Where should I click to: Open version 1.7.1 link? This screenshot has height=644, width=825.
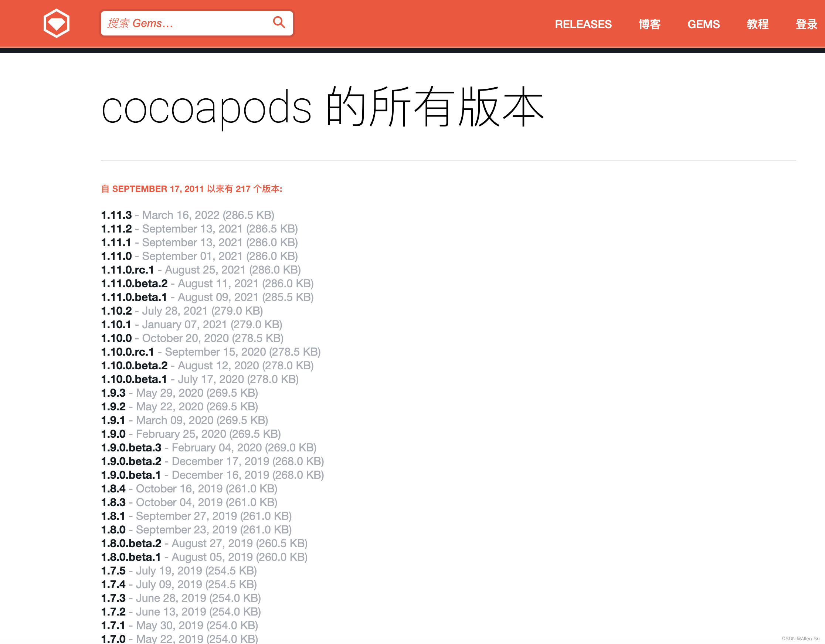(113, 626)
